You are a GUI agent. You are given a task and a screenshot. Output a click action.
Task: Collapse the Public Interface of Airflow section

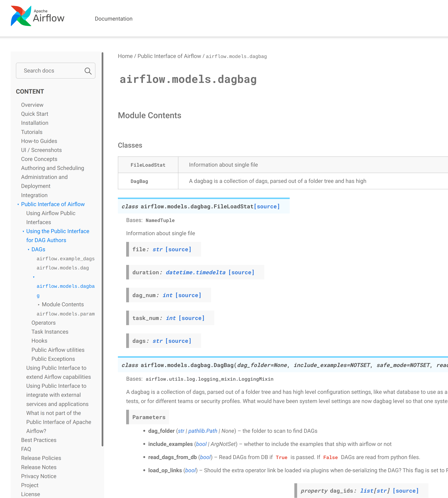[18, 204]
